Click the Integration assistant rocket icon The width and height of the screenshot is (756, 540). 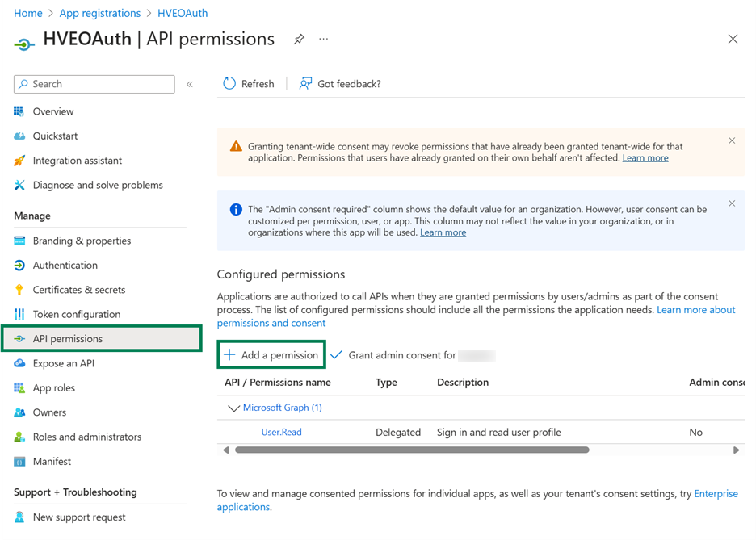19,161
